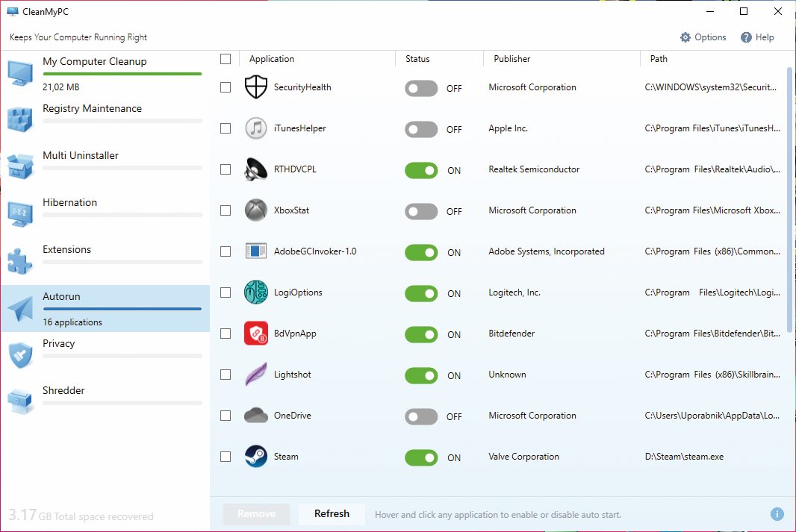Click the Options gear icon
Viewport: 796px width, 532px height.
pos(685,37)
